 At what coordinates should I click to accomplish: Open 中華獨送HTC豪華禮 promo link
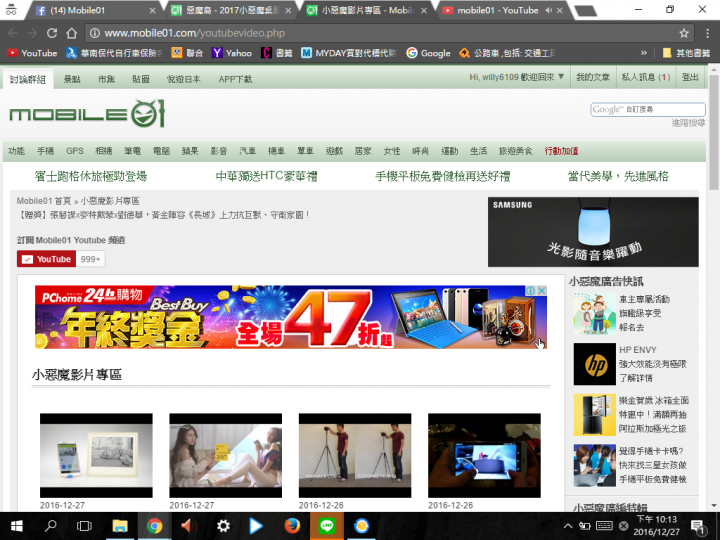coord(266,176)
